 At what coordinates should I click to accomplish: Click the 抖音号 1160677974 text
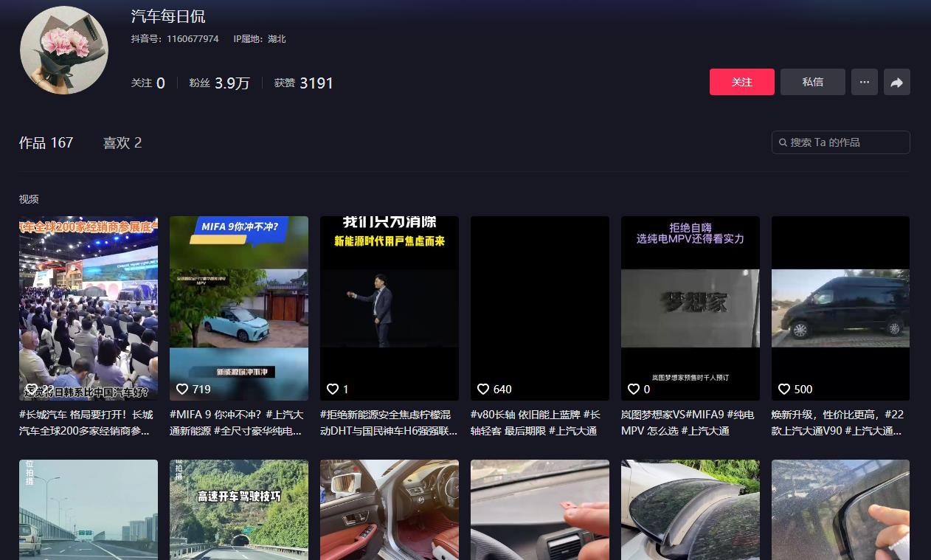tap(175, 38)
